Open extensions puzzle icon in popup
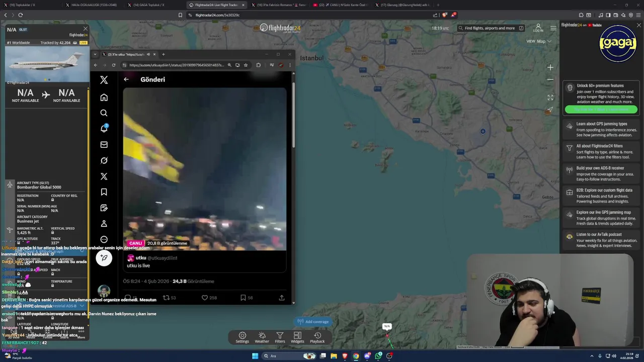 click(x=259, y=65)
